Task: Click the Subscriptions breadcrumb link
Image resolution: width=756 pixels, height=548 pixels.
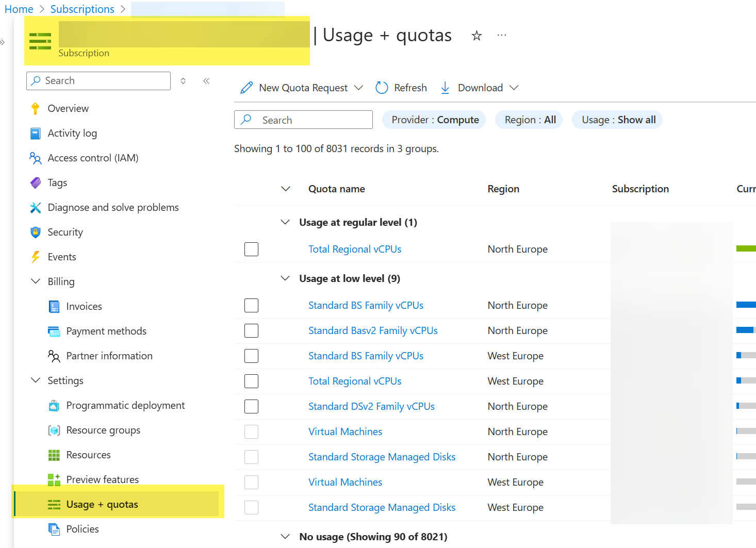Action: [82, 9]
